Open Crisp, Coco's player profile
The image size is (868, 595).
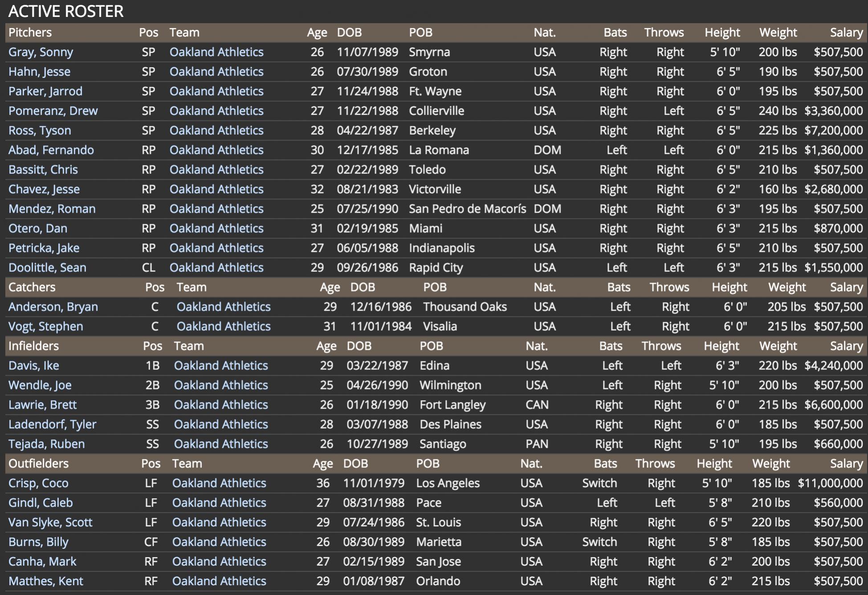tap(38, 484)
